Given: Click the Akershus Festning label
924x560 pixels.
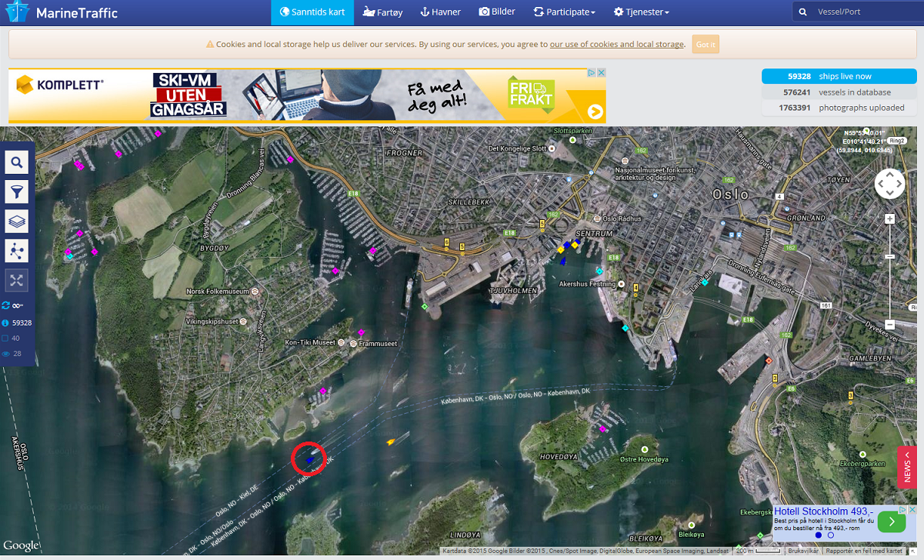Looking at the screenshot, I should click(x=588, y=284).
